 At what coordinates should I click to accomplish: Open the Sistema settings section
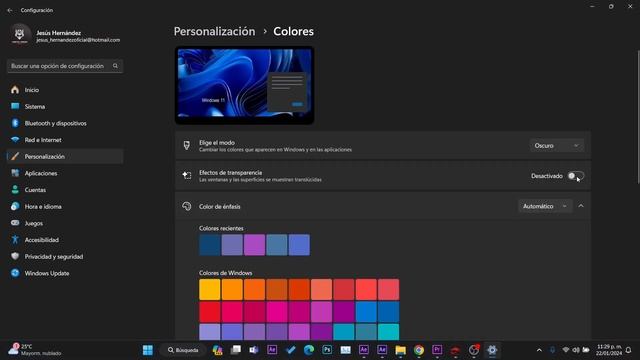pos(65,107)
